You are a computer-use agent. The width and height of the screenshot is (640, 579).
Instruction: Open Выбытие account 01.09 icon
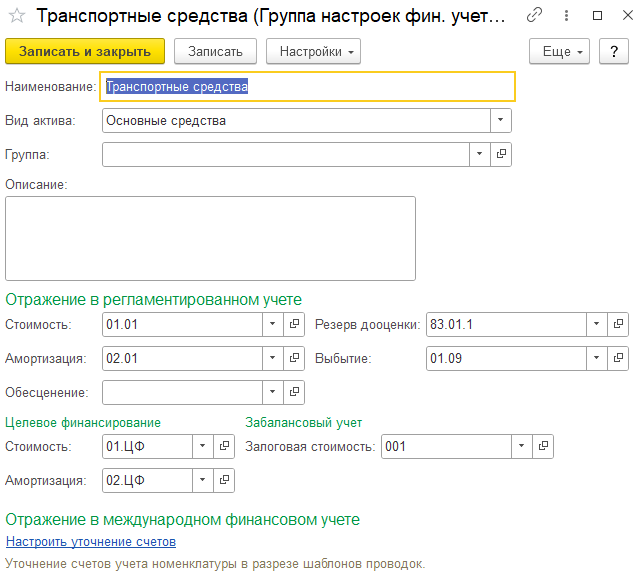pyautogui.click(x=618, y=358)
